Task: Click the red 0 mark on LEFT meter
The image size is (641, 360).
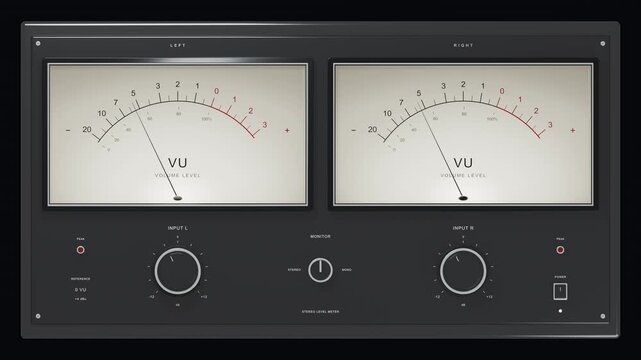Action: tap(216, 91)
